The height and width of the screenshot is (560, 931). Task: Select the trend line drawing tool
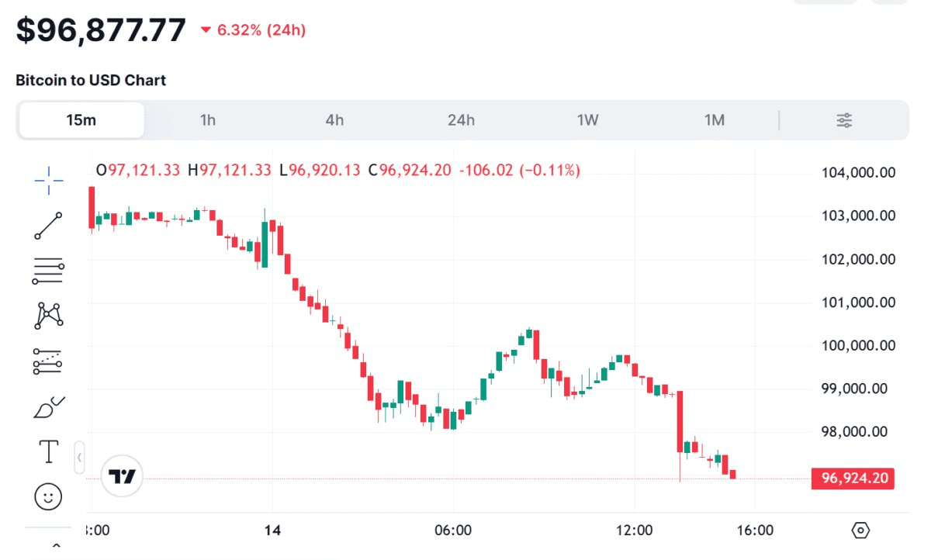49,225
